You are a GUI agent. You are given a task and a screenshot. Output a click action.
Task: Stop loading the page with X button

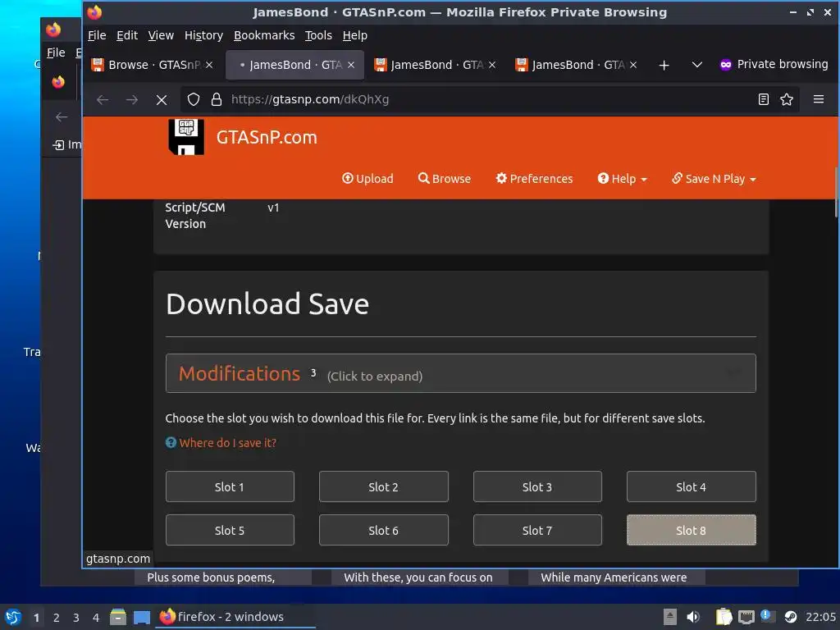tap(162, 99)
